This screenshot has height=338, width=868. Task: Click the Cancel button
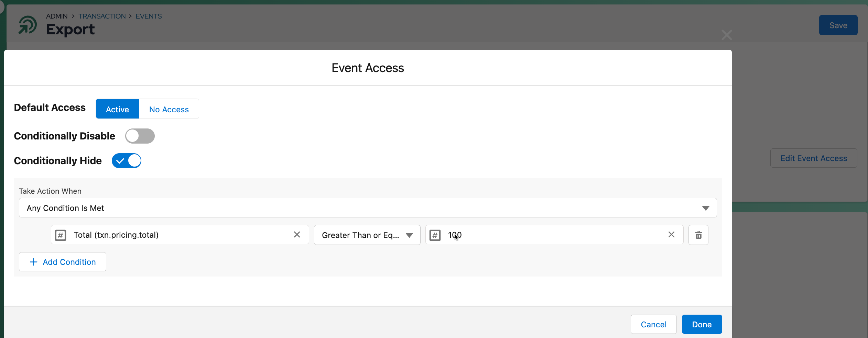653,324
